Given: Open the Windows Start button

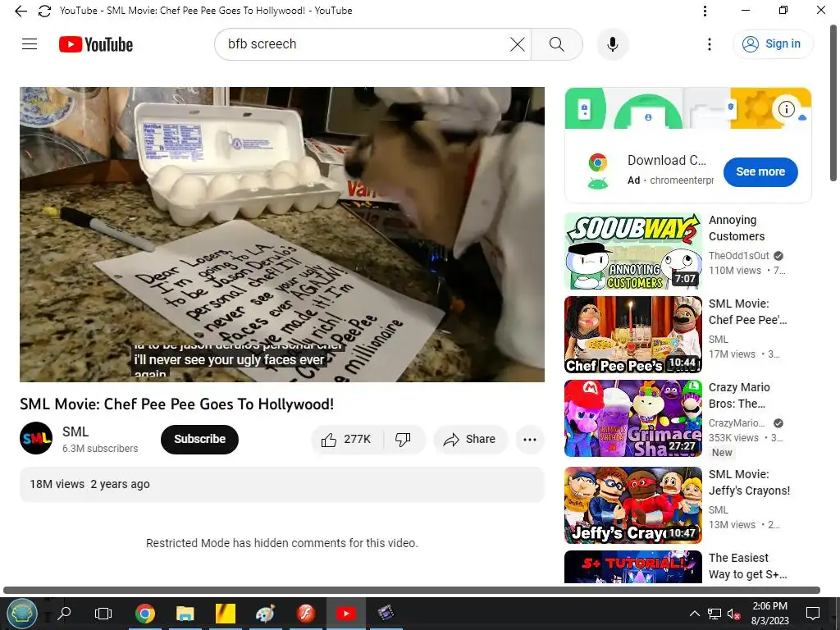Looking at the screenshot, I should [21, 614].
